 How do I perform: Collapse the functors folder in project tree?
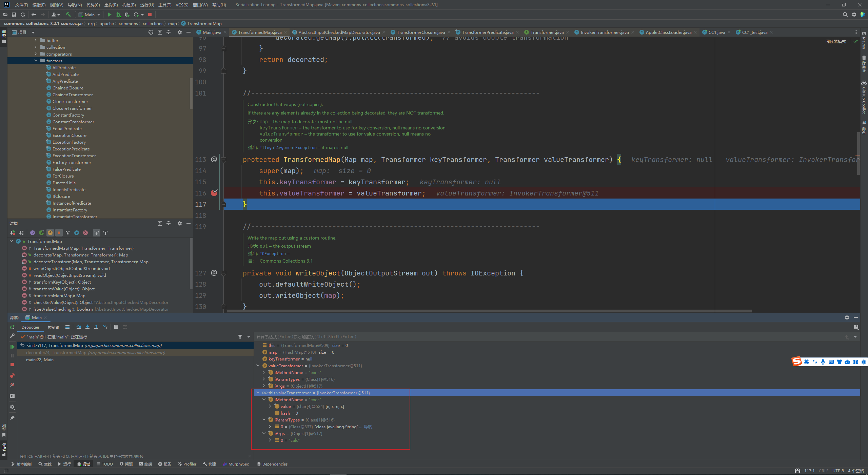(36, 61)
